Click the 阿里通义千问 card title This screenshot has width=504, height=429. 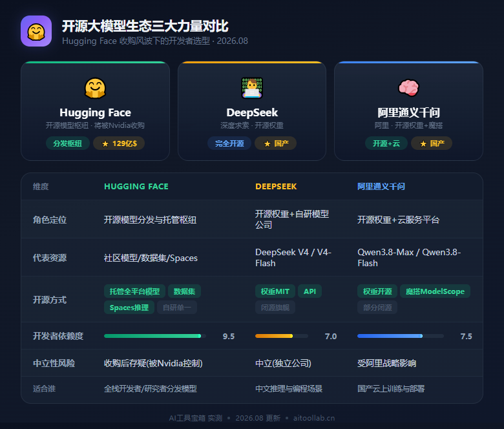[408, 112]
